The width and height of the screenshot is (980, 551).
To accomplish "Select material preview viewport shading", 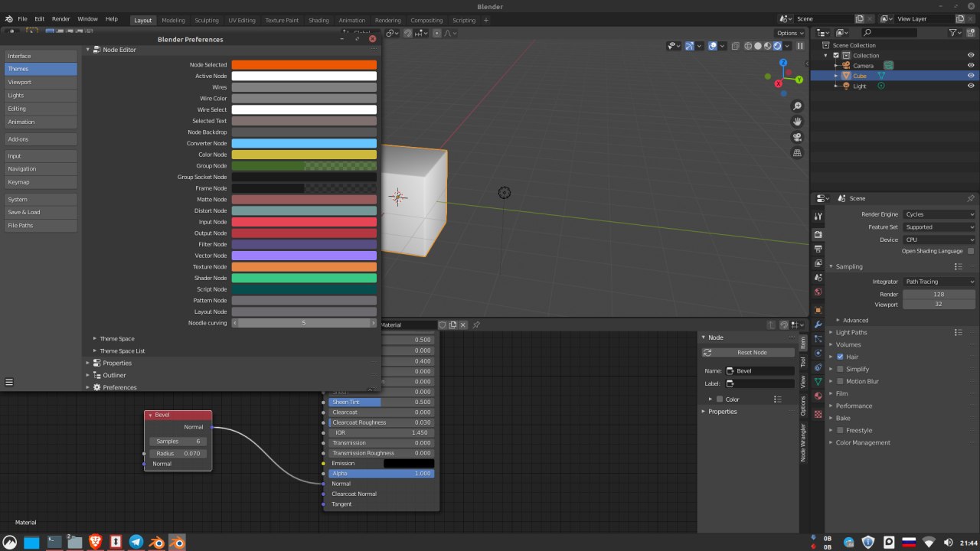I will (x=768, y=46).
